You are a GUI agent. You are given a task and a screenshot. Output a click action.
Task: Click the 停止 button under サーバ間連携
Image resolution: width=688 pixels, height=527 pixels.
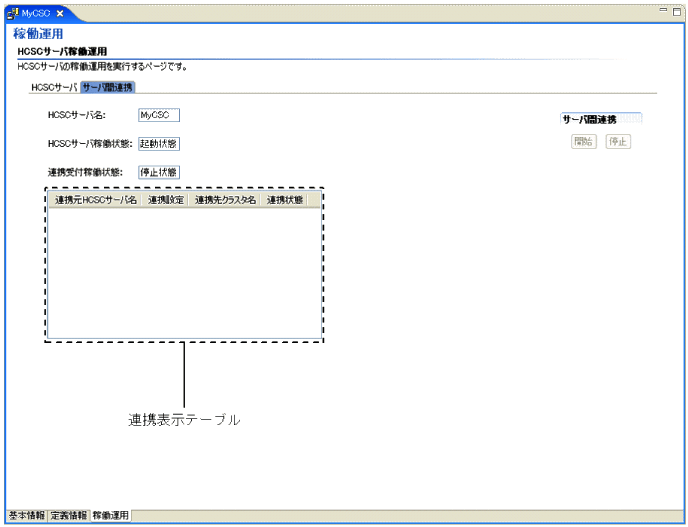(618, 141)
